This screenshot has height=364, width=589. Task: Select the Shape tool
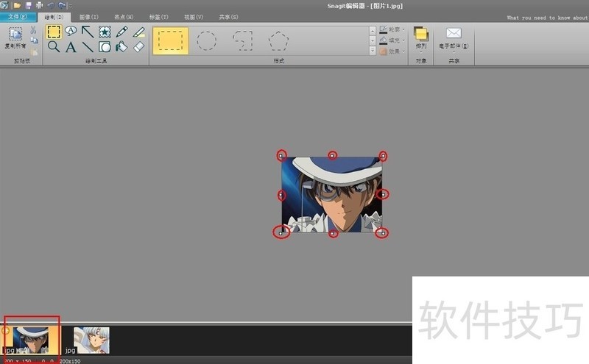point(105,47)
